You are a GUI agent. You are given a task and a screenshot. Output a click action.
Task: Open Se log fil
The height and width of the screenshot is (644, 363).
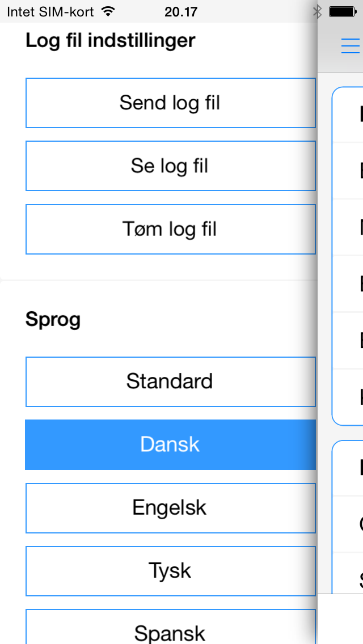point(170,166)
